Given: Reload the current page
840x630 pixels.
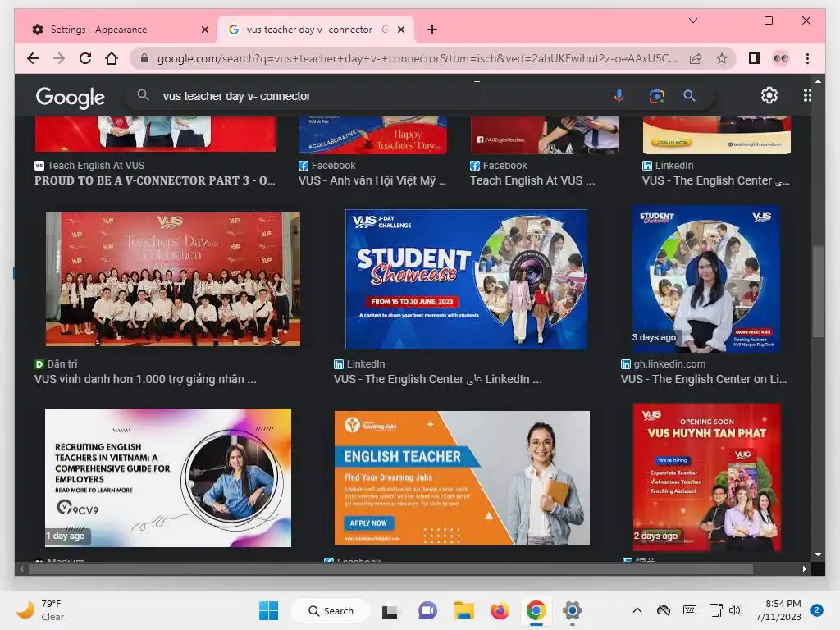Looking at the screenshot, I should click(x=85, y=58).
